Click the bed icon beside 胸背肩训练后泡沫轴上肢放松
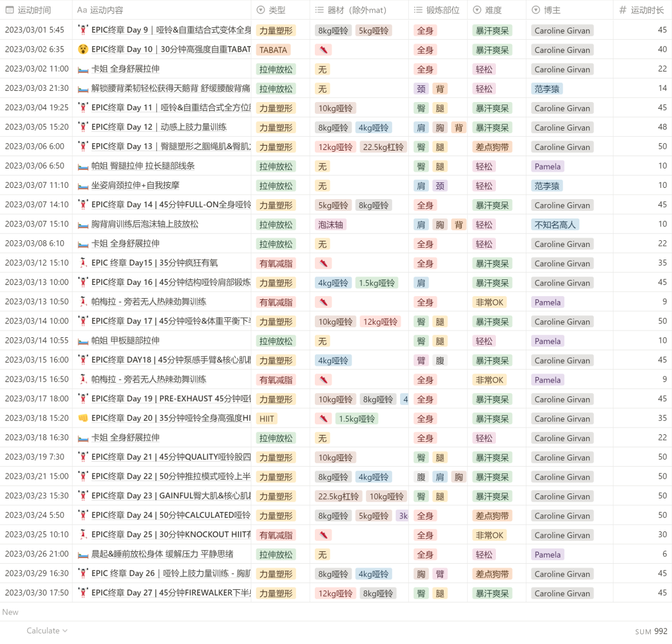Viewport: 672px width, 644px height. click(83, 224)
